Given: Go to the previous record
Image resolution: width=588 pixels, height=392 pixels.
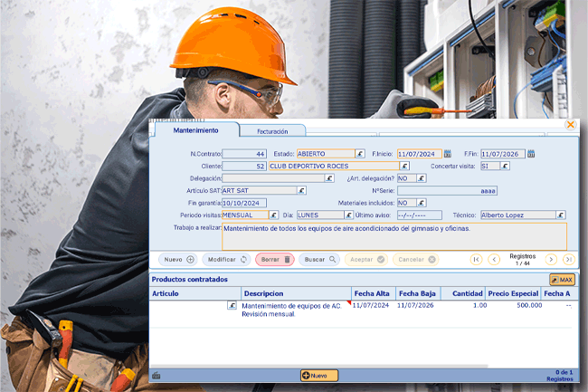Looking at the screenshot, I should click(x=494, y=260).
